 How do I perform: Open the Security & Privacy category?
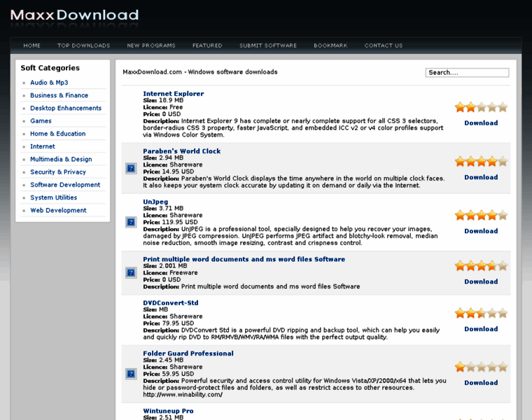(x=58, y=172)
